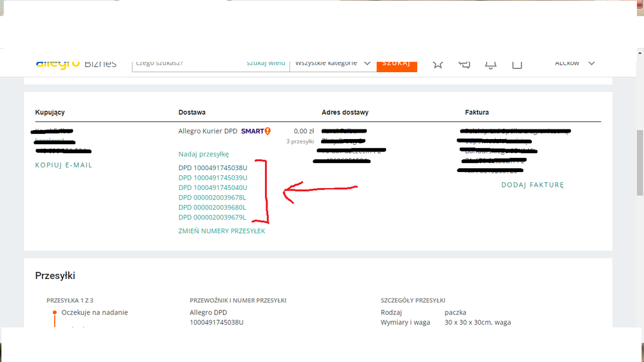Open the messages chat icon
Image resolution: width=644 pixels, height=362 pixels.
click(464, 64)
